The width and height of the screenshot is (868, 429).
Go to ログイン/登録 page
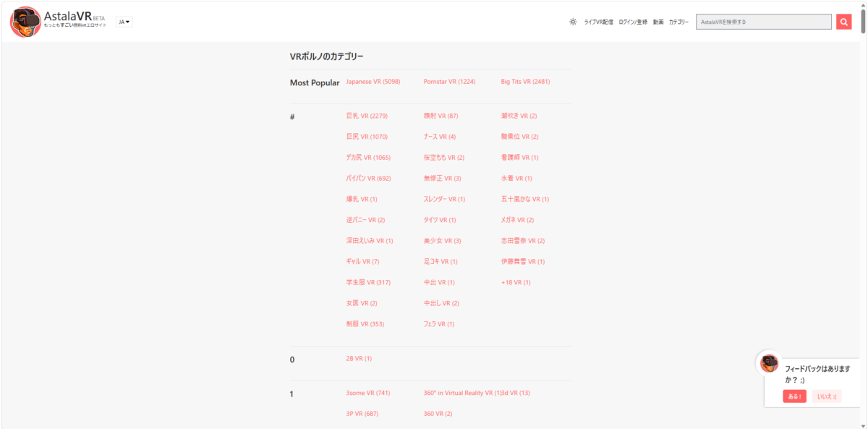coord(633,22)
